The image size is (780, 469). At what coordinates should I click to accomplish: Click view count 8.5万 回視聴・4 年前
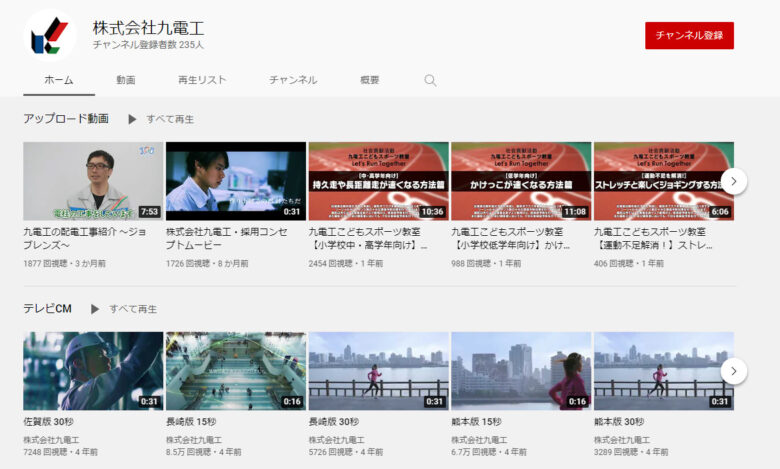203,452
